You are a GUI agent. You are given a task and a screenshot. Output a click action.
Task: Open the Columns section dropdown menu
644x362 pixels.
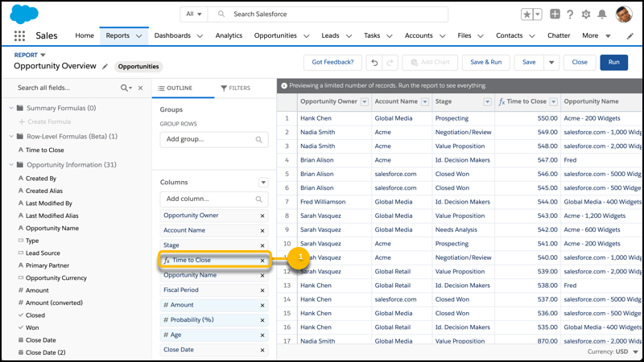click(x=263, y=183)
